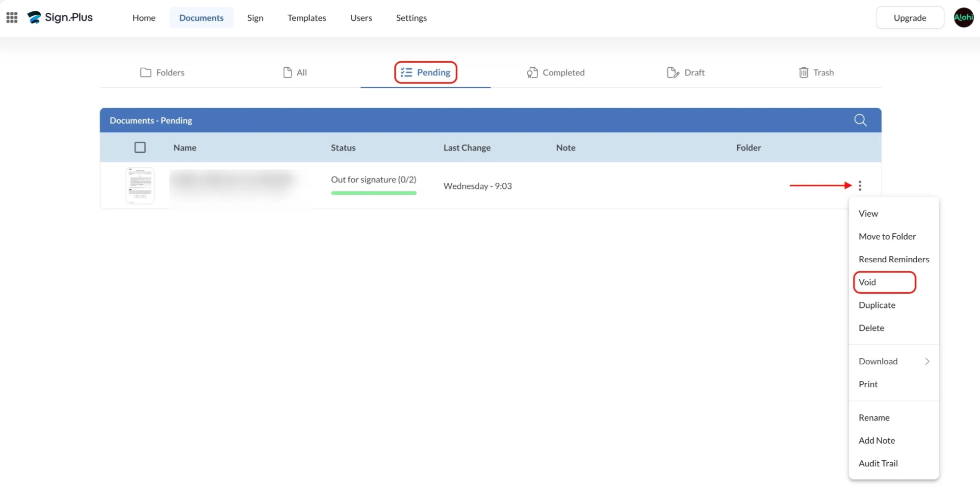Viewport: 980px width, 500px height.
Task: Open the Trash tab
Action: click(816, 73)
